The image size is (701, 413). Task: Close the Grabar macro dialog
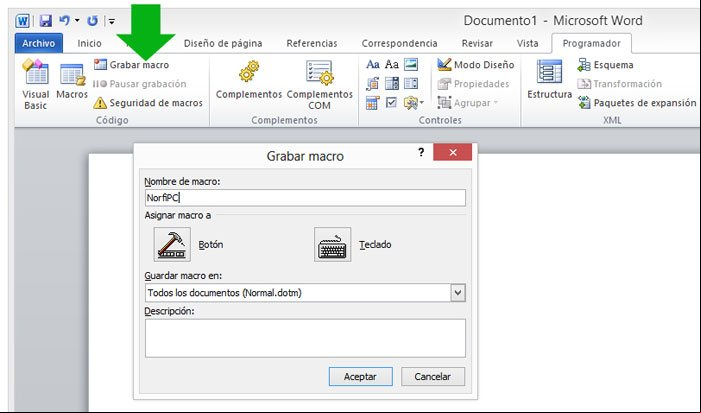[452, 152]
